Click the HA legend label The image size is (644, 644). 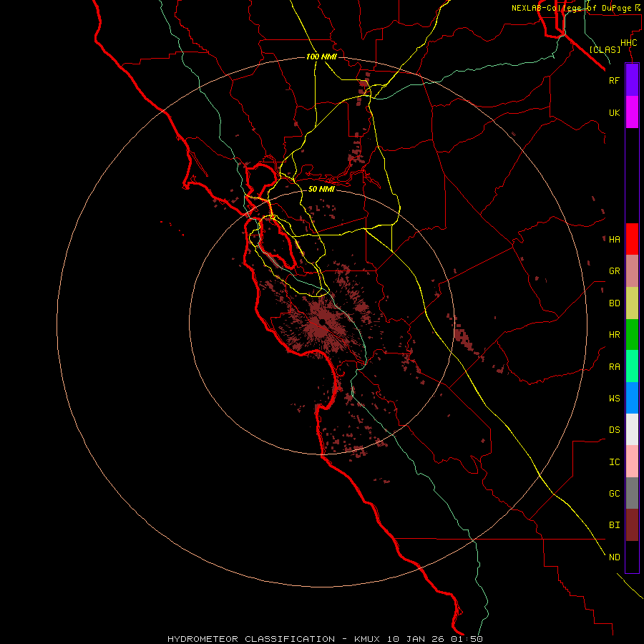[615, 240]
